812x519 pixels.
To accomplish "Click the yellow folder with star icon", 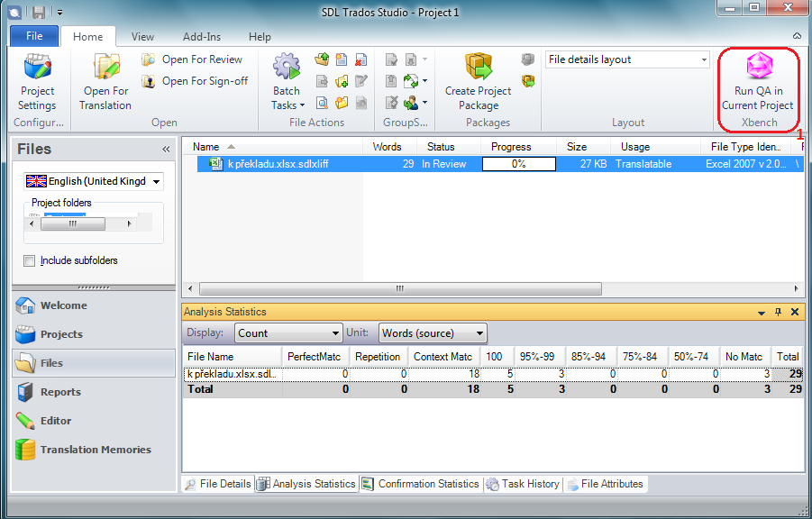I will tap(342, 103).
